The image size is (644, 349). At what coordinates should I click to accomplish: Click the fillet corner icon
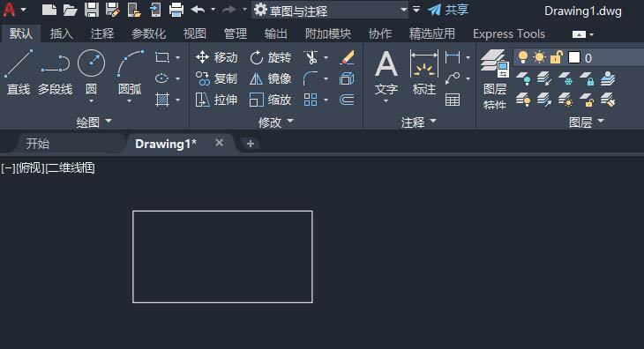[x=311, y=78]
